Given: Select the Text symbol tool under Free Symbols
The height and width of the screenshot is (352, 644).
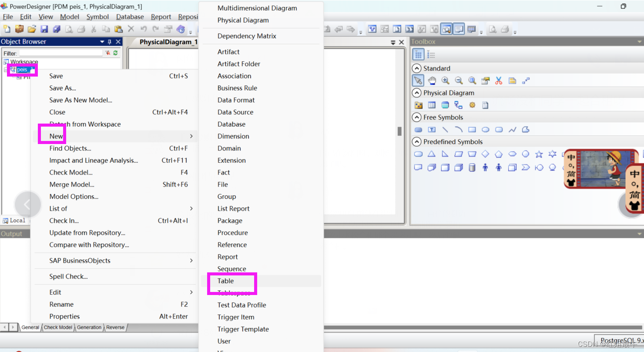Looking at the screenshot, I should [432, 129].
